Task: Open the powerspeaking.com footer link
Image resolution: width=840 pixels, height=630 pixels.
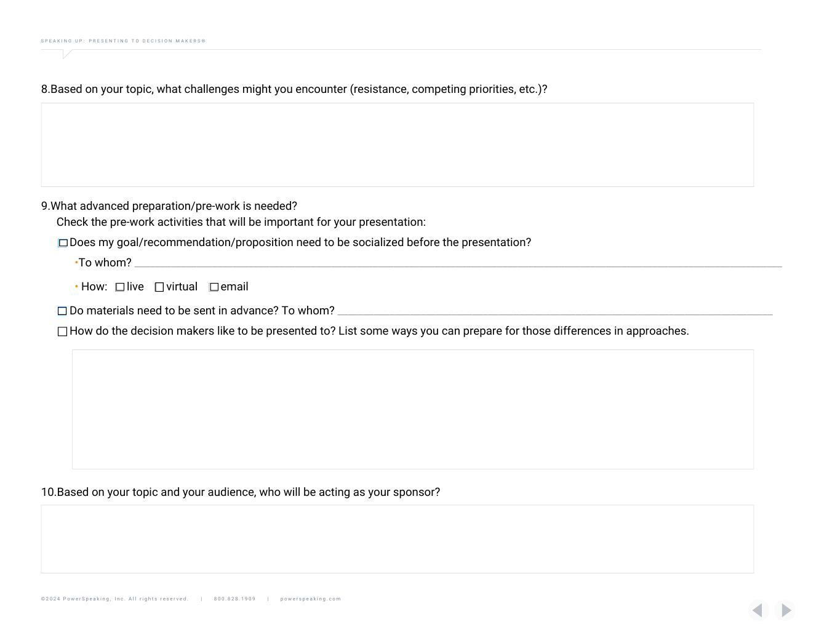Action: (x=310, y=599)
